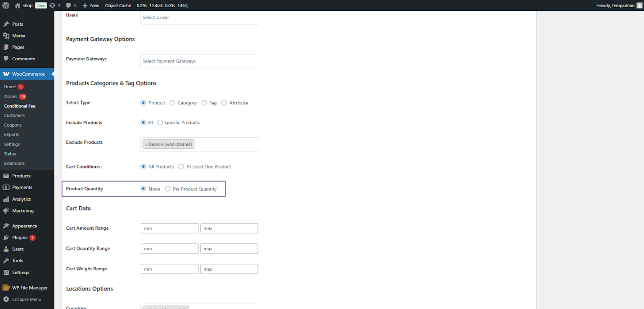Open the Select a user dropdown
The image size is (644, 309).
tap(199, 18)
